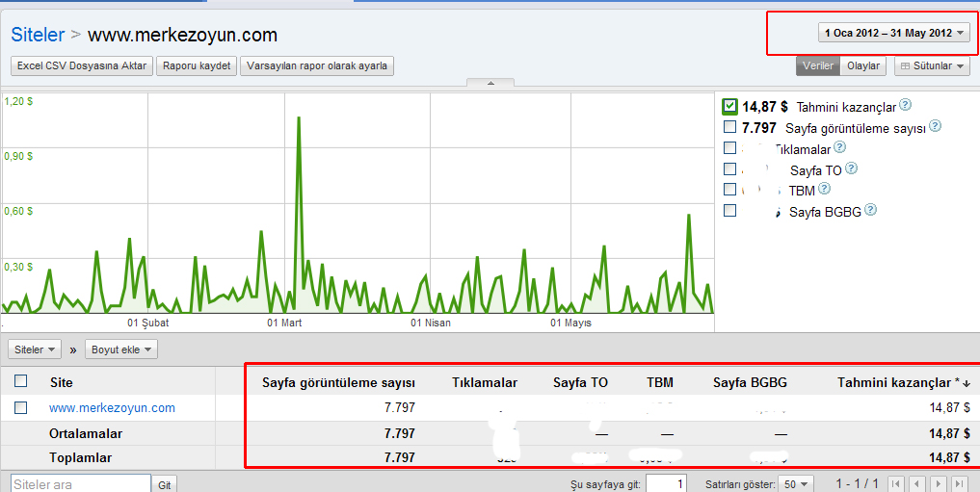
Task: Open the Sütunlar columns dropdown
Action: 932,65
